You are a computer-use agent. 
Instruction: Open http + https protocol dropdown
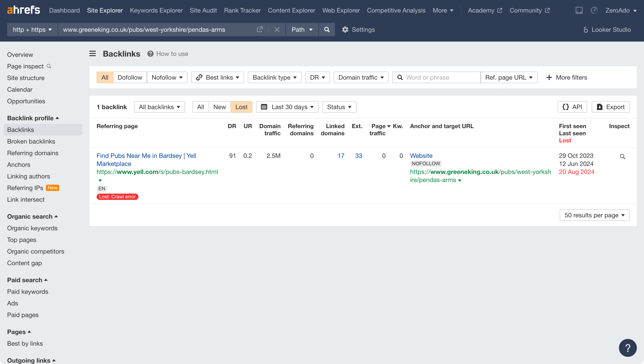(32, 30)
